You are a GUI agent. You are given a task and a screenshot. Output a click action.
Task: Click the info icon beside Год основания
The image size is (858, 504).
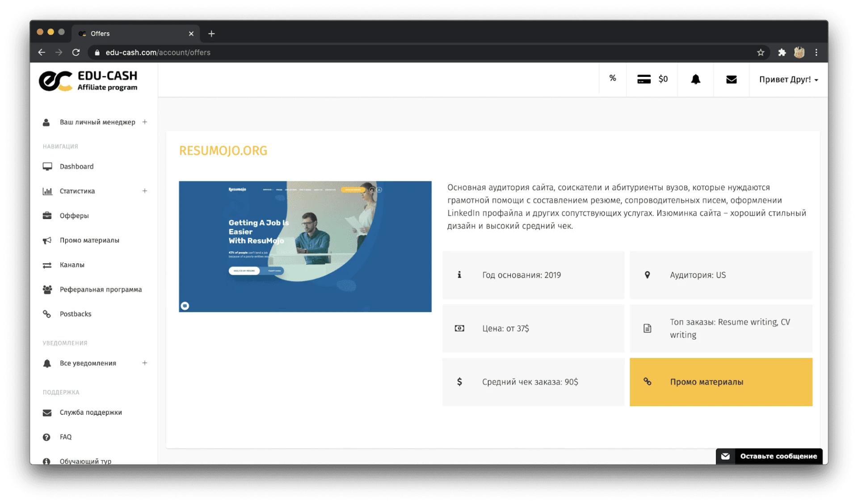[x=459, y=275]
